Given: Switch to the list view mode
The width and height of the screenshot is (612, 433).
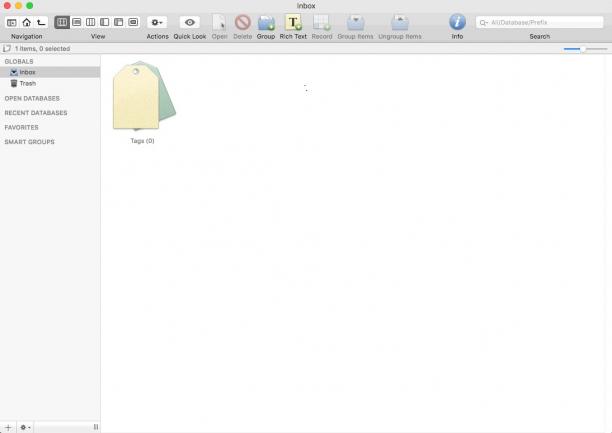Looking at the screenshot, I should point(76,22).
